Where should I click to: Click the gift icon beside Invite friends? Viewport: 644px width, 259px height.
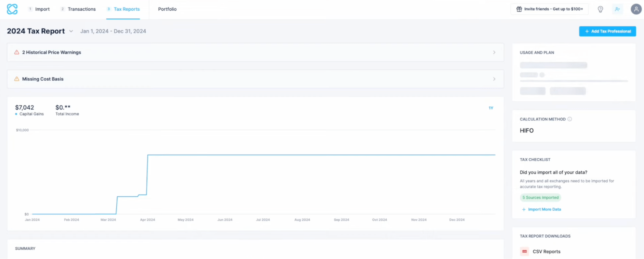pos(519,9)
